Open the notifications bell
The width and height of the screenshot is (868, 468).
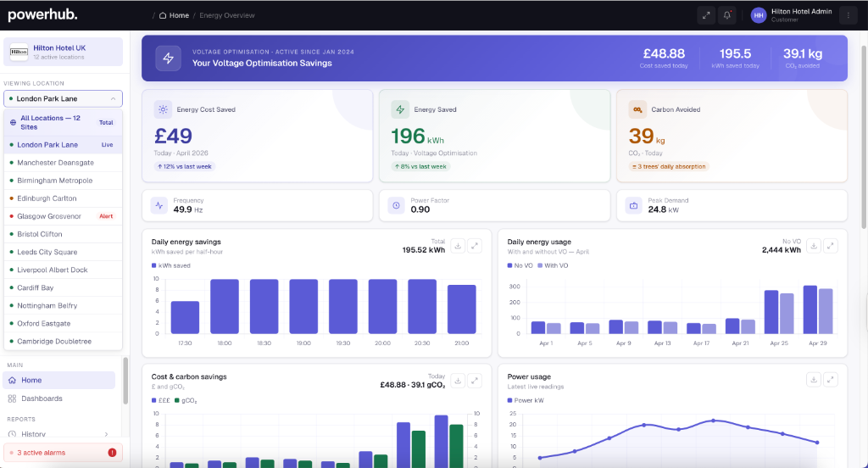tap(726, 15)
